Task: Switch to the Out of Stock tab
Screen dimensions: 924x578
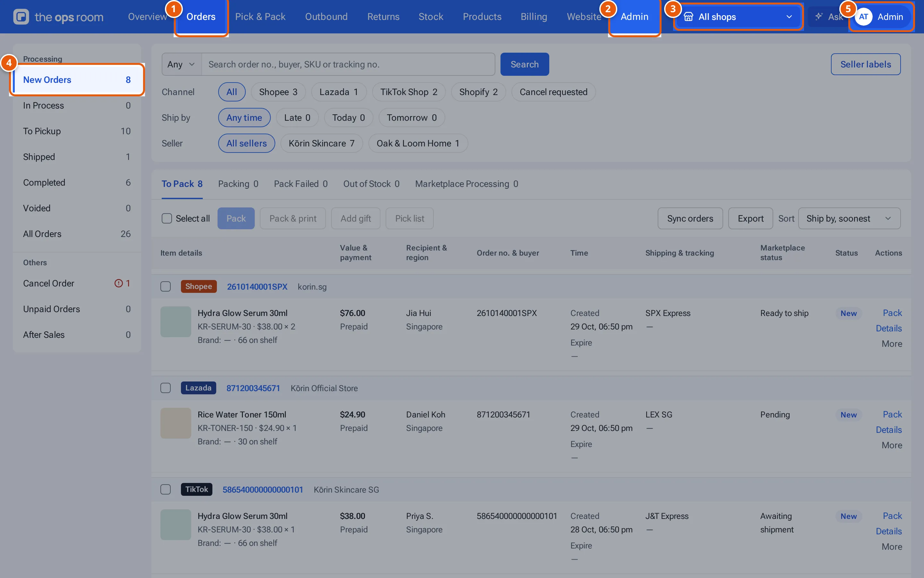Action: click(x=371, y=184)
